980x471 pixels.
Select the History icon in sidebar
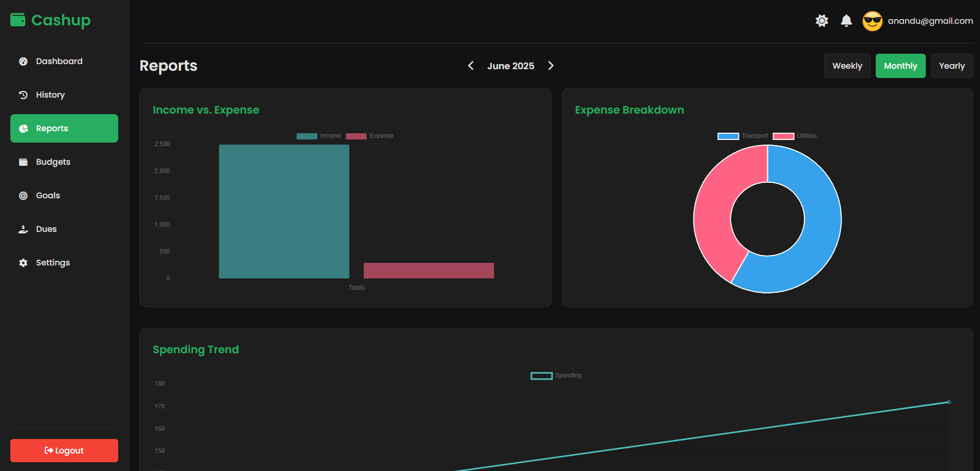[x=23, y=95]
